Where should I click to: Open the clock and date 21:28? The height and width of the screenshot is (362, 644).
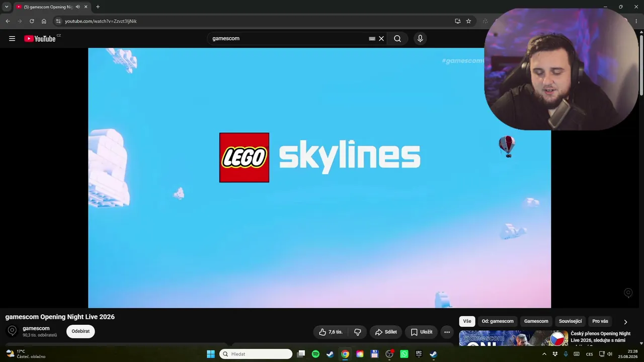[628, 354]
